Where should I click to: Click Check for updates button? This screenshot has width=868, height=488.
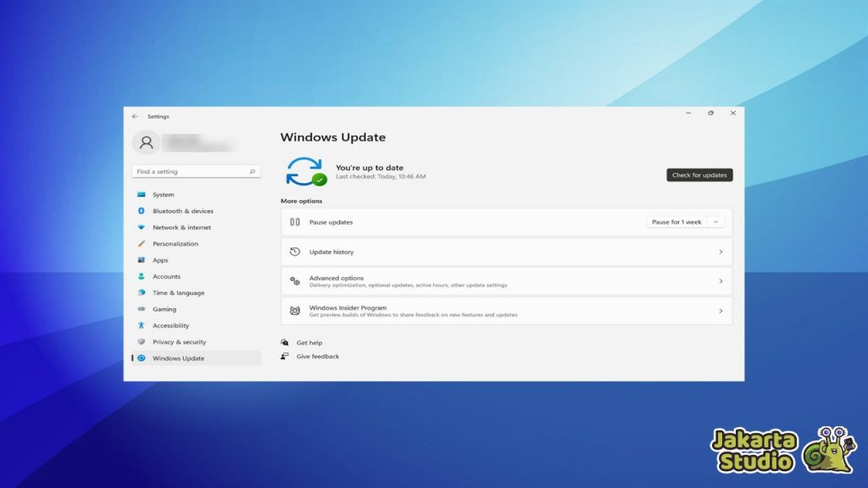point(699,175)
